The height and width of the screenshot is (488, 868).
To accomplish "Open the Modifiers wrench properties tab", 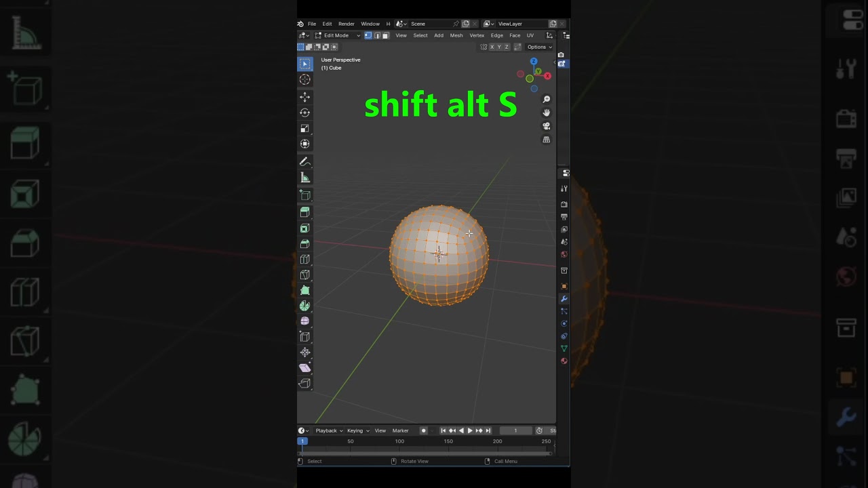I will (564, 299).
